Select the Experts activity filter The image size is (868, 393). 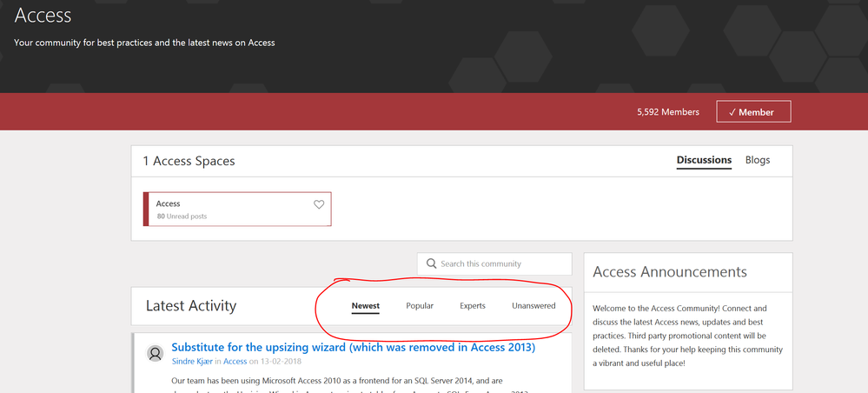472,306
